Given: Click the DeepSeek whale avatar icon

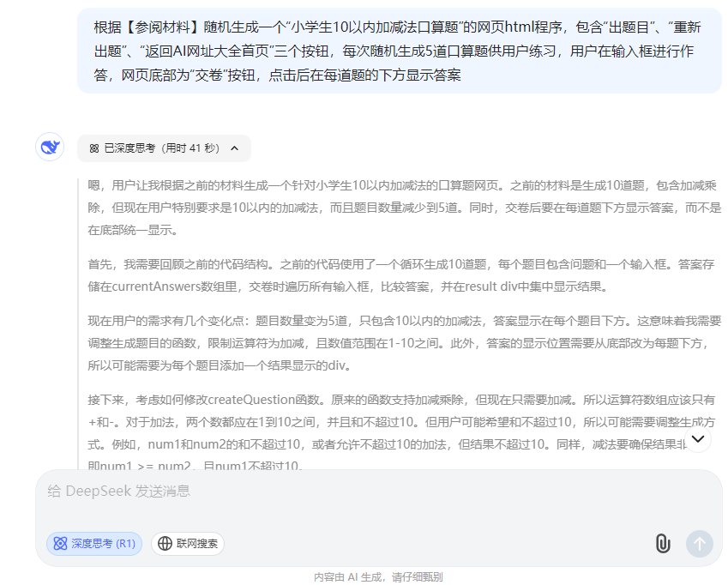Looking at the screenshot, I should [50, 148].
